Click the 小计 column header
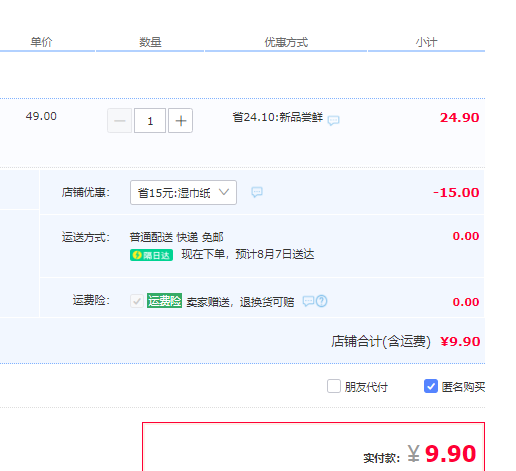The image size is (516, 471). click(426, 42)
